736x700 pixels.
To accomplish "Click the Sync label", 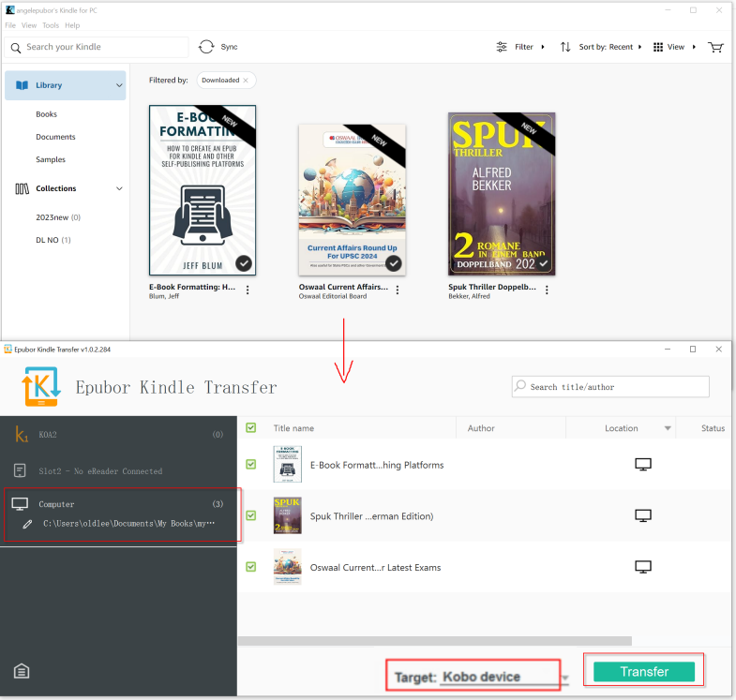I will [229, 47].
